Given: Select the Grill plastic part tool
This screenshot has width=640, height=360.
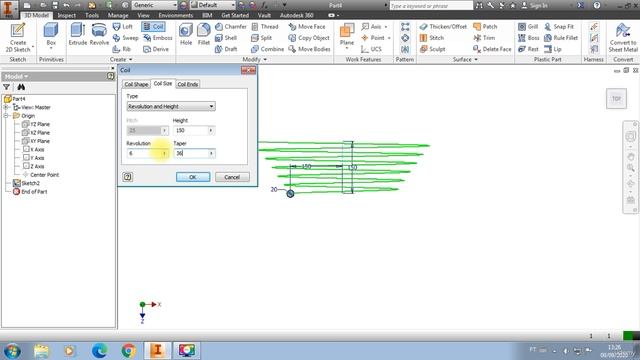Looking at the screenshot, I should click(528, 27).
